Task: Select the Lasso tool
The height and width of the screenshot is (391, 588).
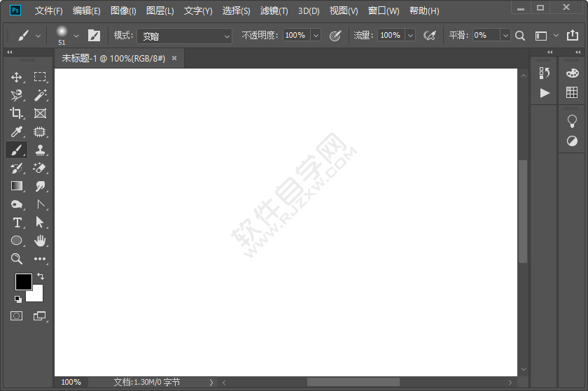Action: click(16, 95)
